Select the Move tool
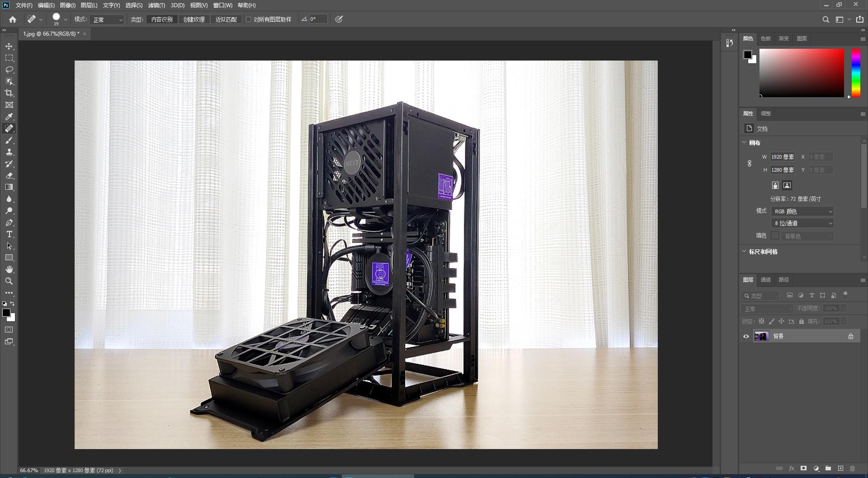 pos(9,46)
